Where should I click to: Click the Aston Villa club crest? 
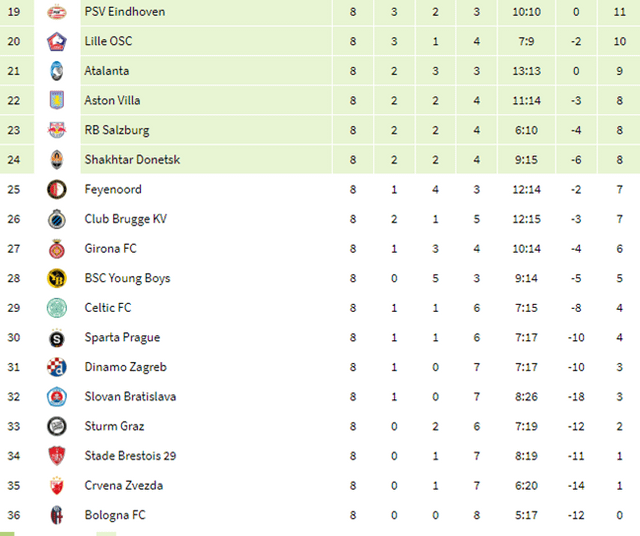tap(56, 101)
